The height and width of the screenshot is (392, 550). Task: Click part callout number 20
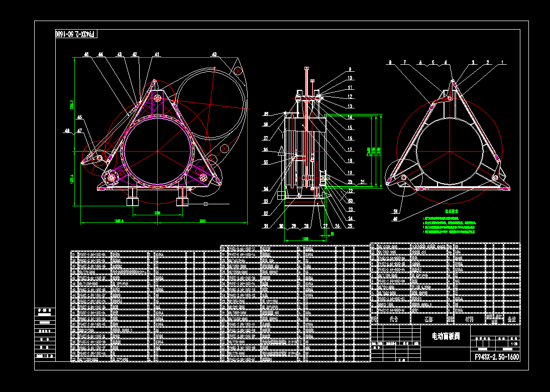[x=350, y=182]
